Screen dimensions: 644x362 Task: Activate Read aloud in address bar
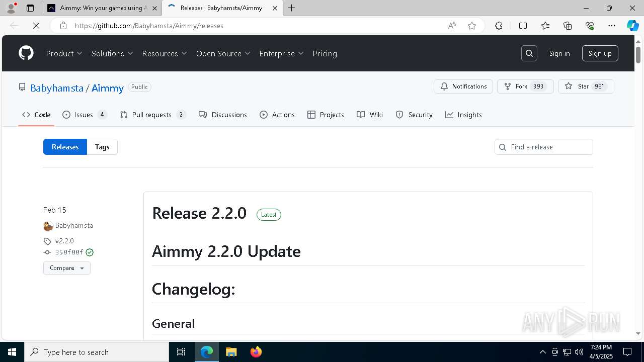tap(452, 26)
